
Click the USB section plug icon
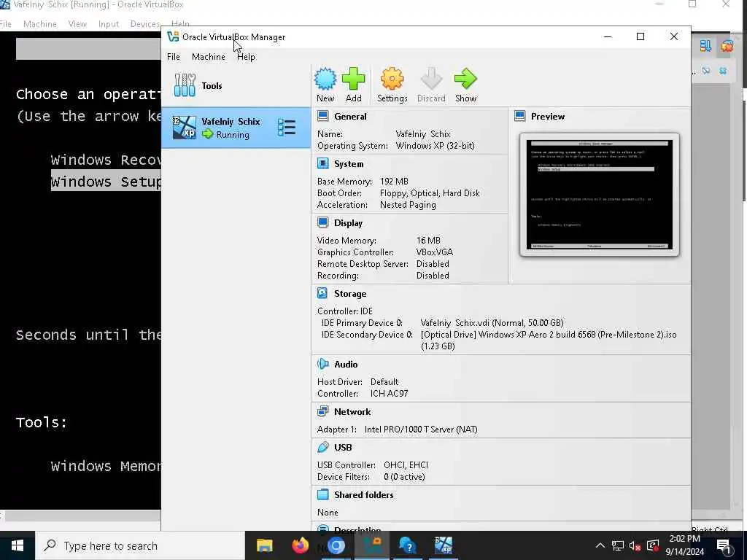click(323, 447)
